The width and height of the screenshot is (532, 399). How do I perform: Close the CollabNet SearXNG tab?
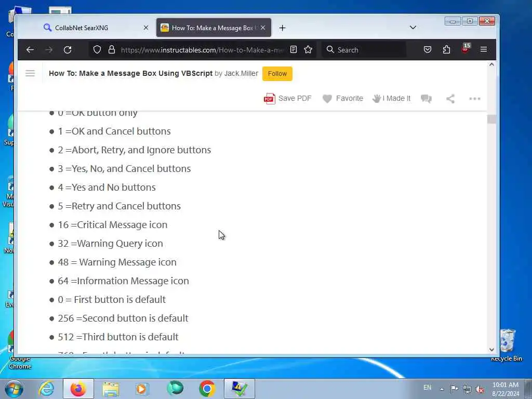tap(146, 28)
